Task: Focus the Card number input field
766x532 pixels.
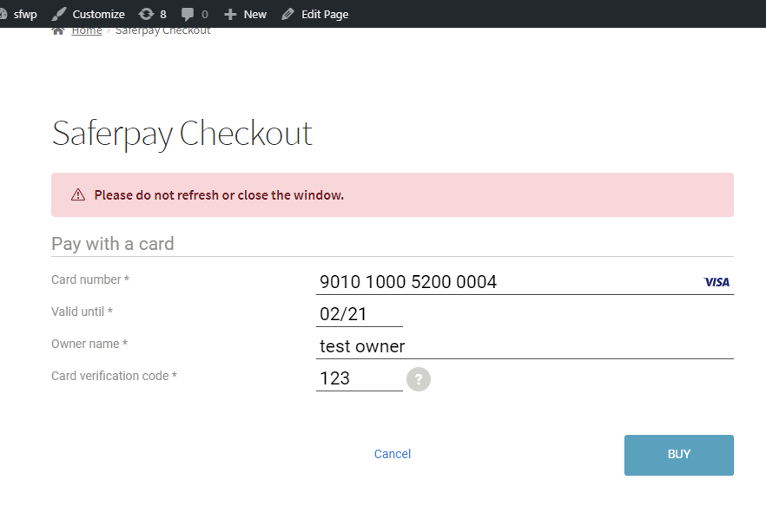Action: pyautogui.click(x=504, y=281)
